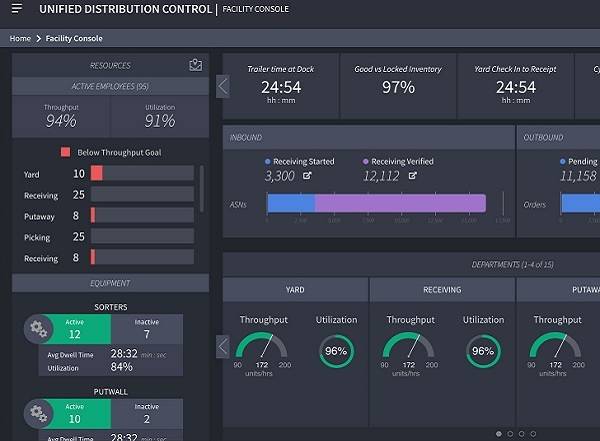Viewport: 600px width, 441px height.
Task: Click the purple Receiving Verified ASN bar
Action: [400, 203]
